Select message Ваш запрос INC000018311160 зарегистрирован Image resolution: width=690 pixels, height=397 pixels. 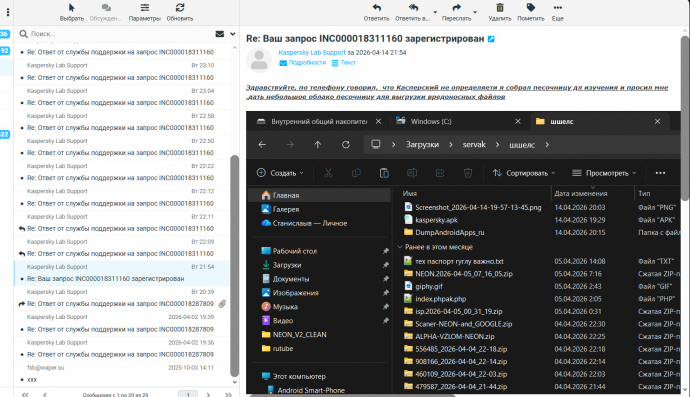[x=121, y=273]
